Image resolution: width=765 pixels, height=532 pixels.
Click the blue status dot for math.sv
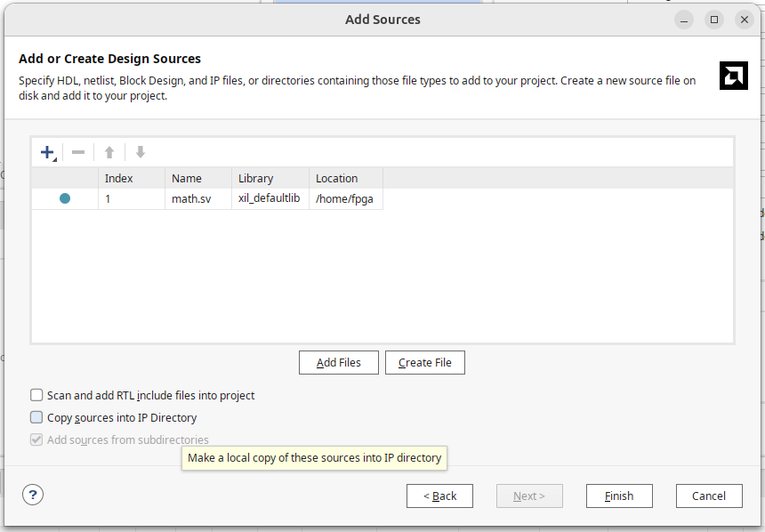(x=65, y=198)
